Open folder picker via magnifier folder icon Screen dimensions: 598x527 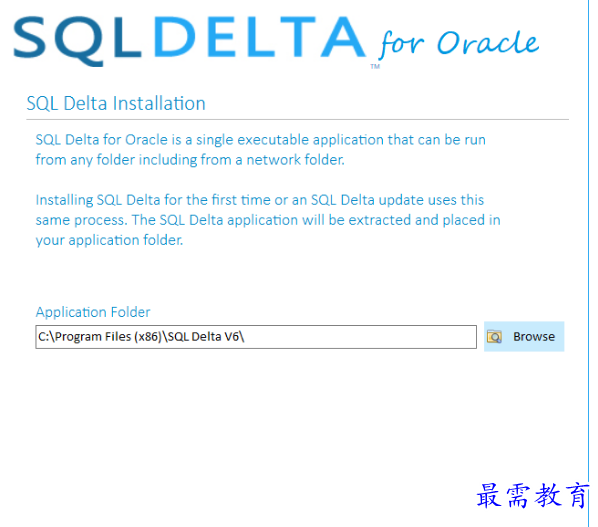click(x=494, y=337)
